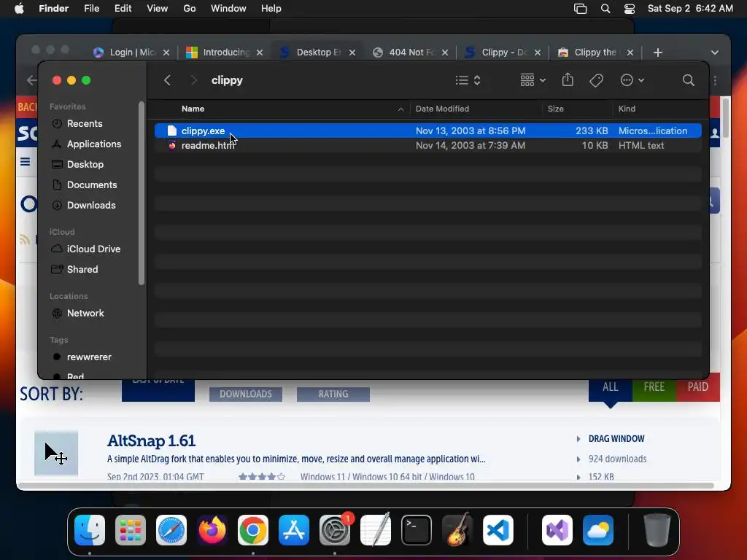Sort by Name column header

tap(193, 109)
